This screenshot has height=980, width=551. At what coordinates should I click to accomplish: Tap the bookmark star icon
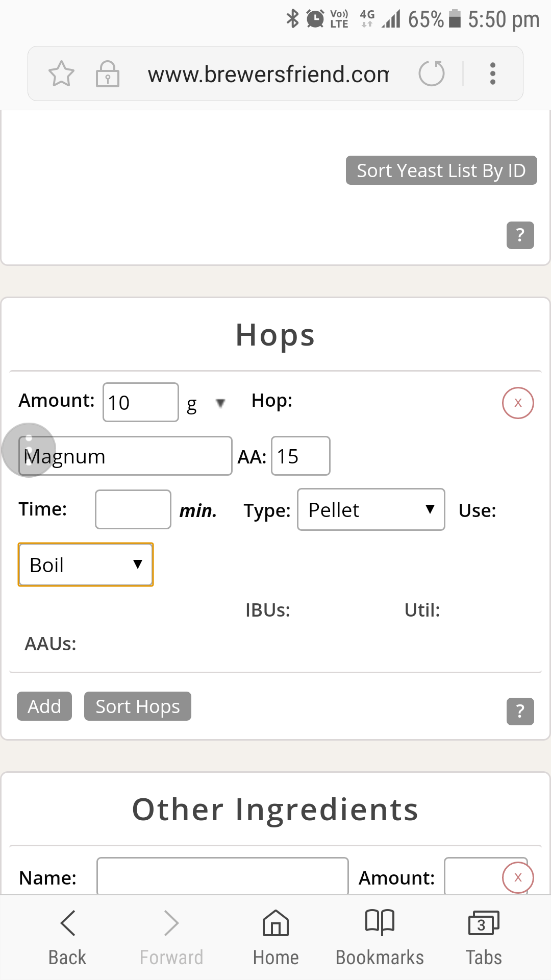pos(61,74)
